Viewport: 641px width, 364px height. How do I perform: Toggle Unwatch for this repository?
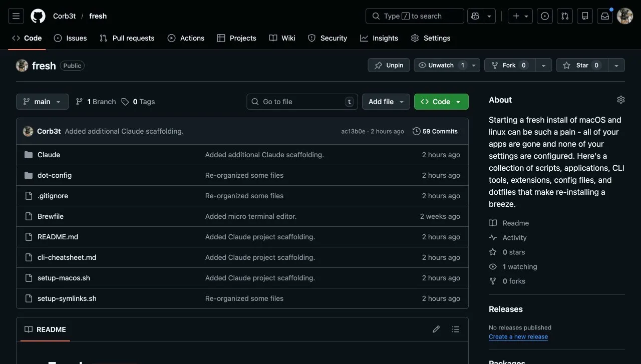436,65
